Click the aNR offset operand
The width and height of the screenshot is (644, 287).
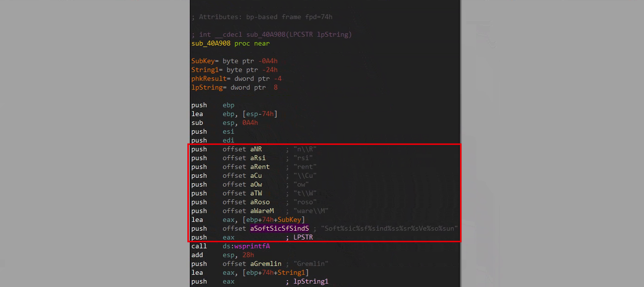(x=256, y=149)
